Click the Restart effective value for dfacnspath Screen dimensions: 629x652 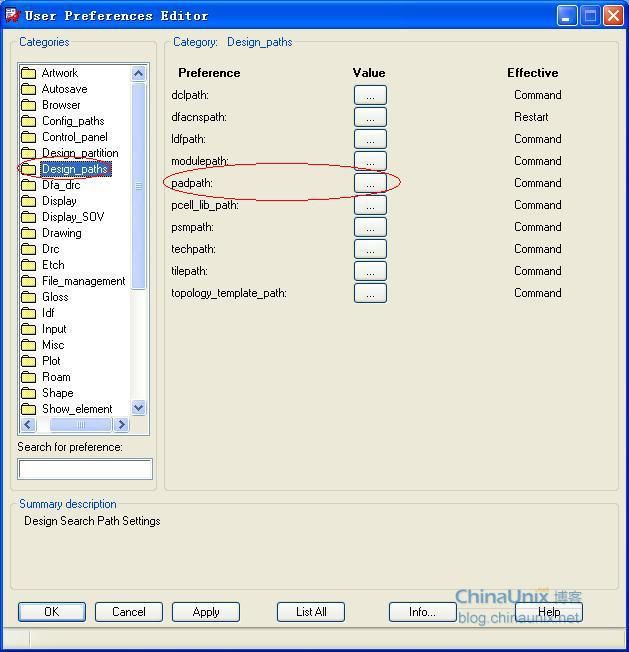[531, 117]
